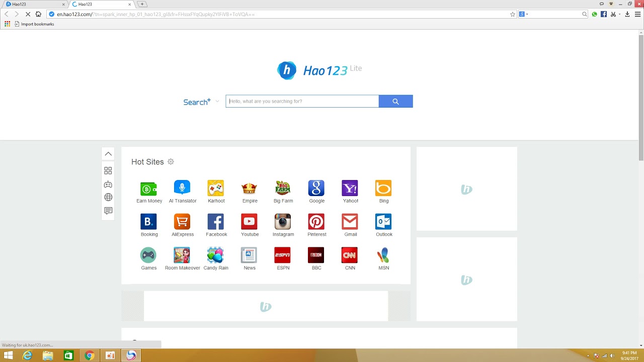
Task: Bookmark this page with the star
Action: [513, 14]
